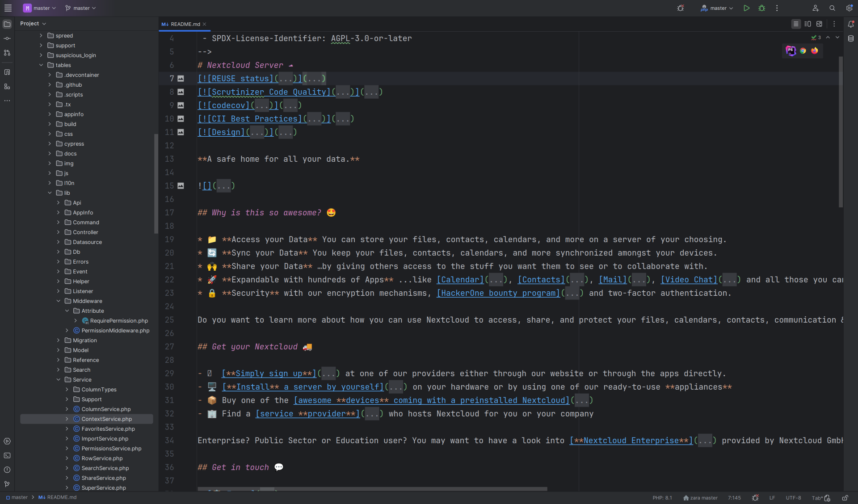Viewport: 858px width, 504px height.
Task: Click the editor vertical scrollbar
Action: pyautogui.click(x=841, y=132)
